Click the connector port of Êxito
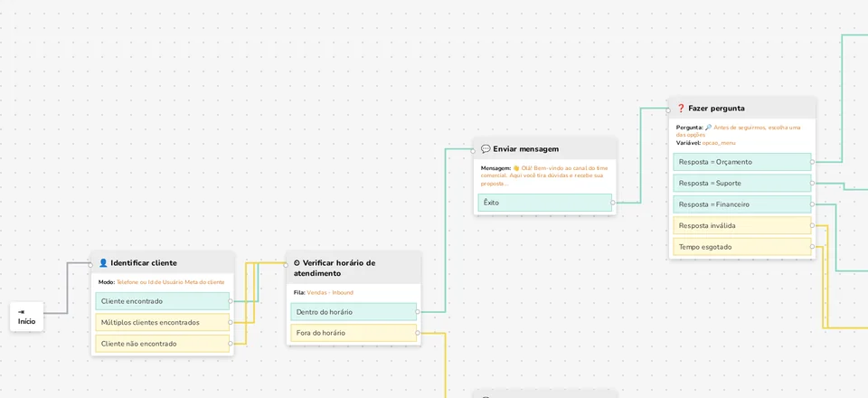The width and height of the screenshot is (868, 398). point(613,203)
